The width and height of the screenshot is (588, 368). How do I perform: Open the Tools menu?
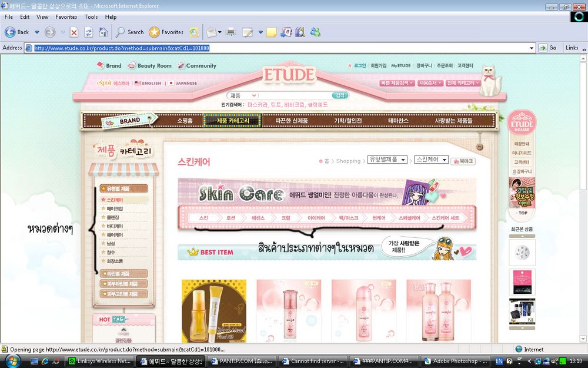(x=91, y=17)
